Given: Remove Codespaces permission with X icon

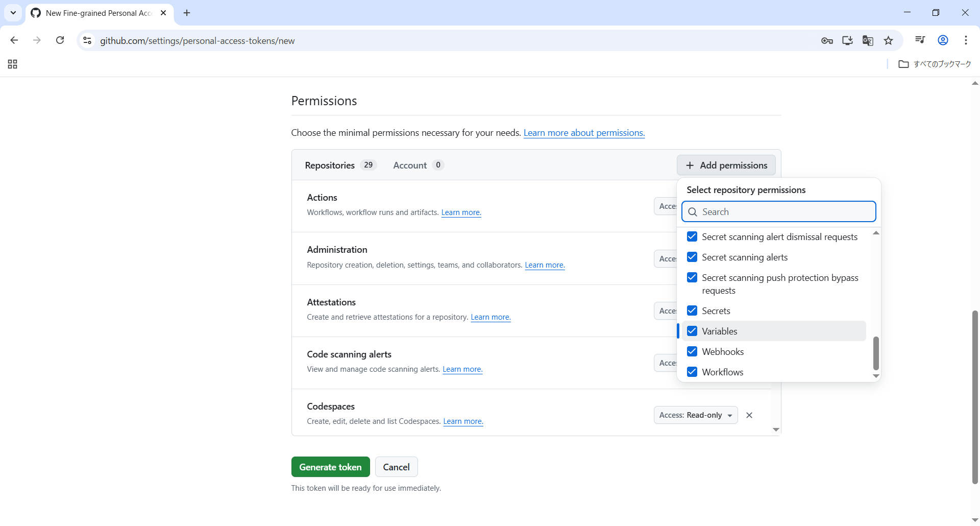Looking at the screenshot, I should (749, 415).
